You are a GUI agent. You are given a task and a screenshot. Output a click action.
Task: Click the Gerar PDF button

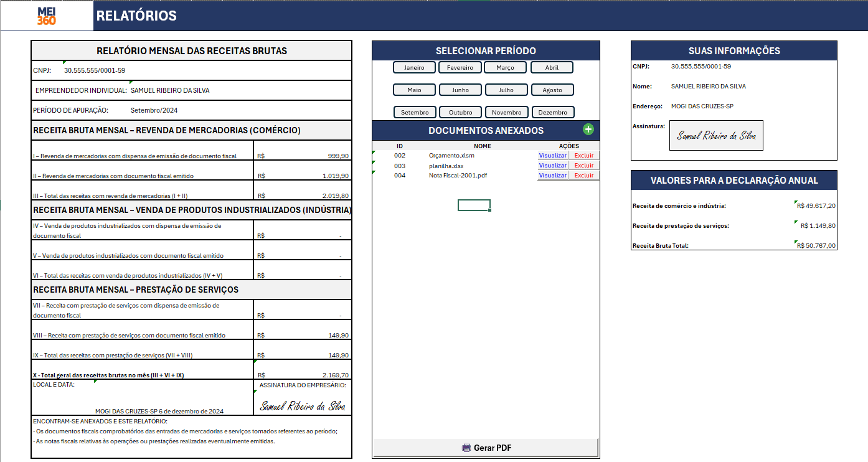point(486,448)
